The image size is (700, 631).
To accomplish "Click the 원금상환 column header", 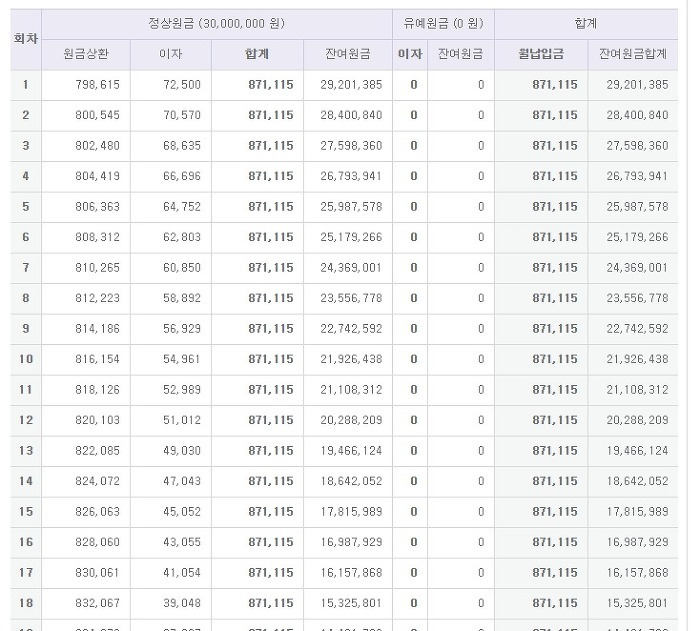I will (86, 54).
